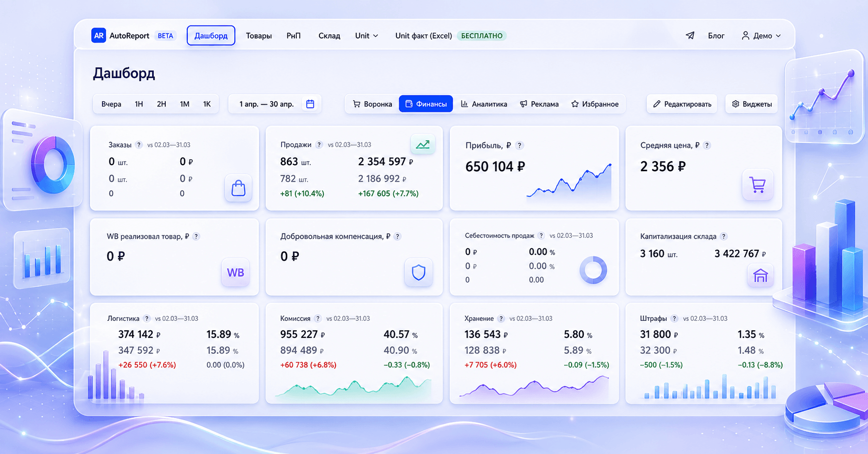Expand the Unit dropdown menu
The width and height of the screenshot is (868, 454).
coord(366,36)
